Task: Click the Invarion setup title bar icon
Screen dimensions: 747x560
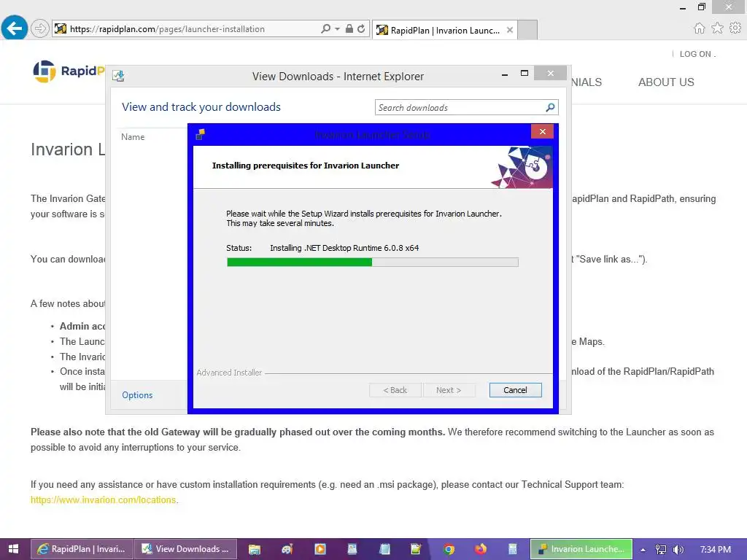Action: tap(201, 135)
